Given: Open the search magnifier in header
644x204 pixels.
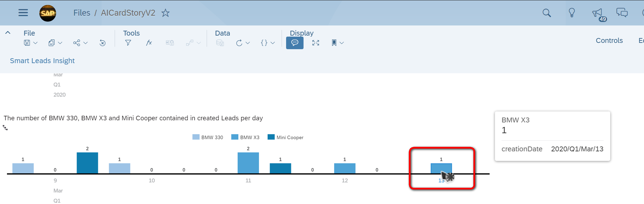Looking at the screenshot, I should pos(547,13).
